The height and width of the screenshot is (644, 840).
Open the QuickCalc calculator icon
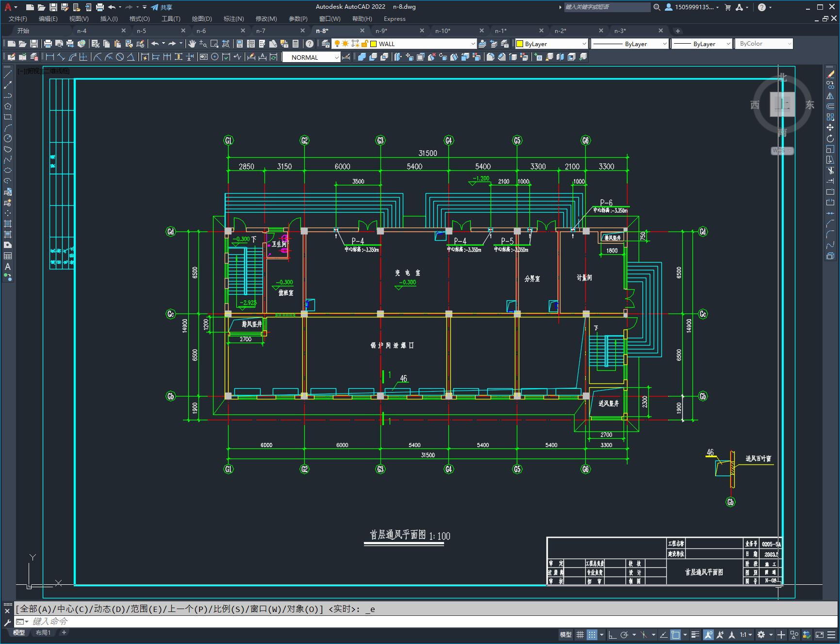pos(296,44)
